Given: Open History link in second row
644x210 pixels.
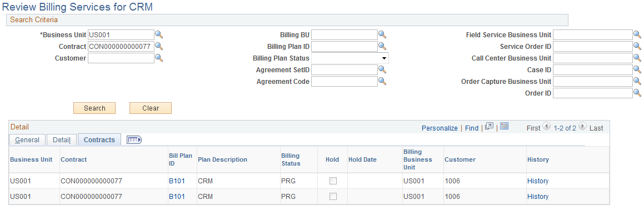Looking at the screenshot, I should click(x=538, y=197).
